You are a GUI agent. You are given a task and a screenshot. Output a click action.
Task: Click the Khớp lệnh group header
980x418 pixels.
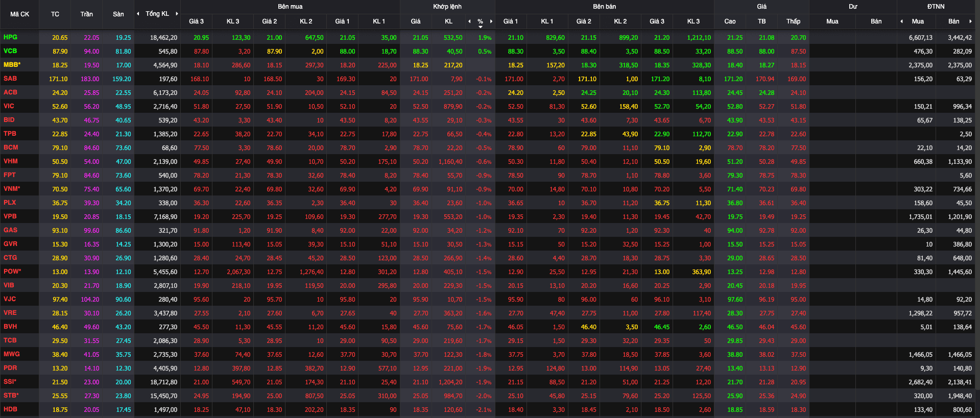(x=447, y=7)
